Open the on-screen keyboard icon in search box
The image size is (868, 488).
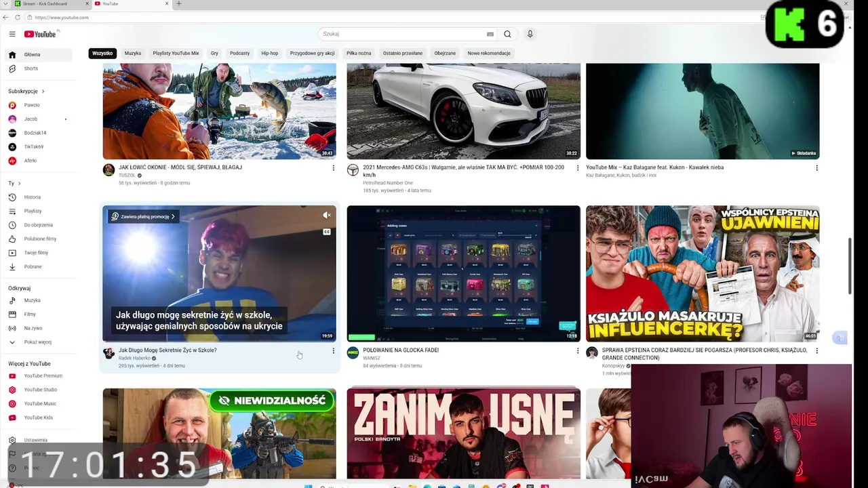coord(490,34)
